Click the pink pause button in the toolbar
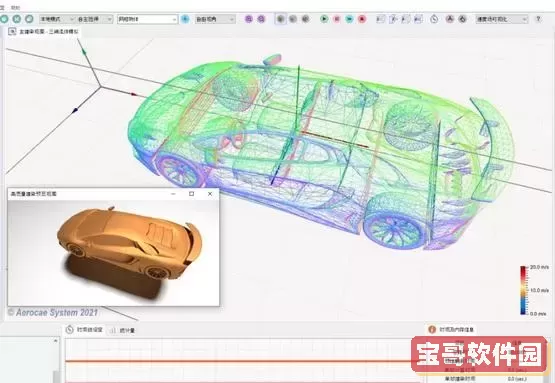This screenshot has height=383, width=555. point(337,19)
